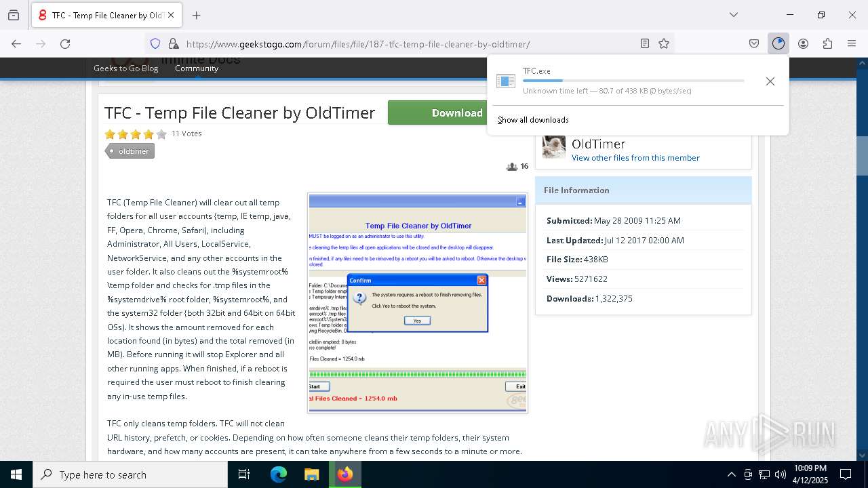Screen dimensions: 868x488
Task: Show hidden system tray icons
Action: pyautogui.click(x=731, y=474)
